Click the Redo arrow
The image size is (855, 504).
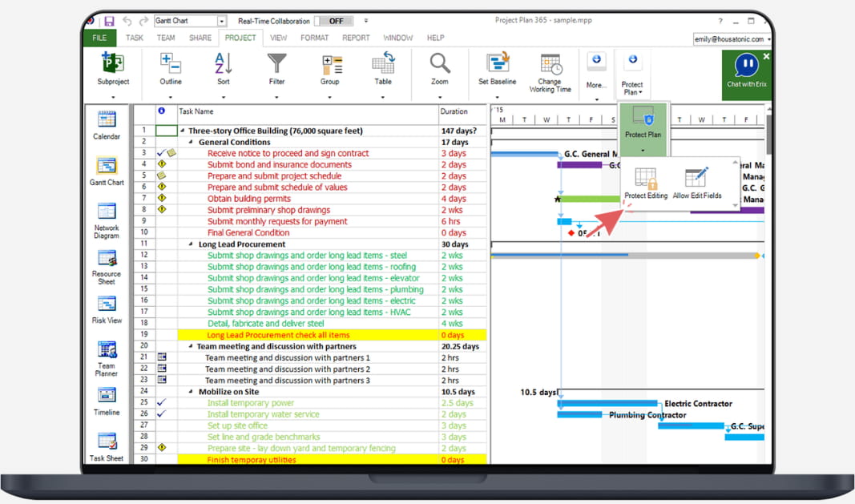tap(143, 21)
